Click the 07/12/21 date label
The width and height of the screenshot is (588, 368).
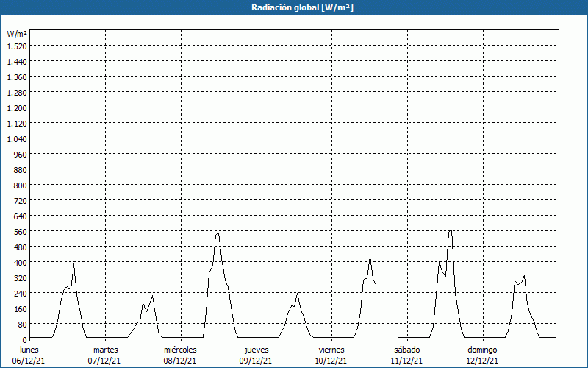(x=104, y=361)
